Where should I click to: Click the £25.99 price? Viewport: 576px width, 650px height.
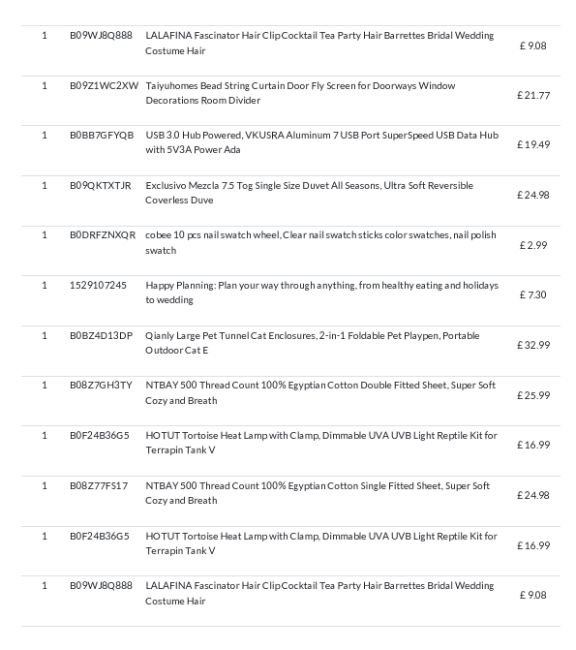(533, 395)
